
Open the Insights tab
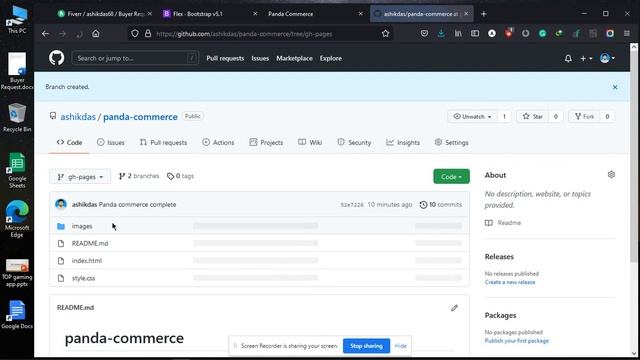tap(403, 142)
